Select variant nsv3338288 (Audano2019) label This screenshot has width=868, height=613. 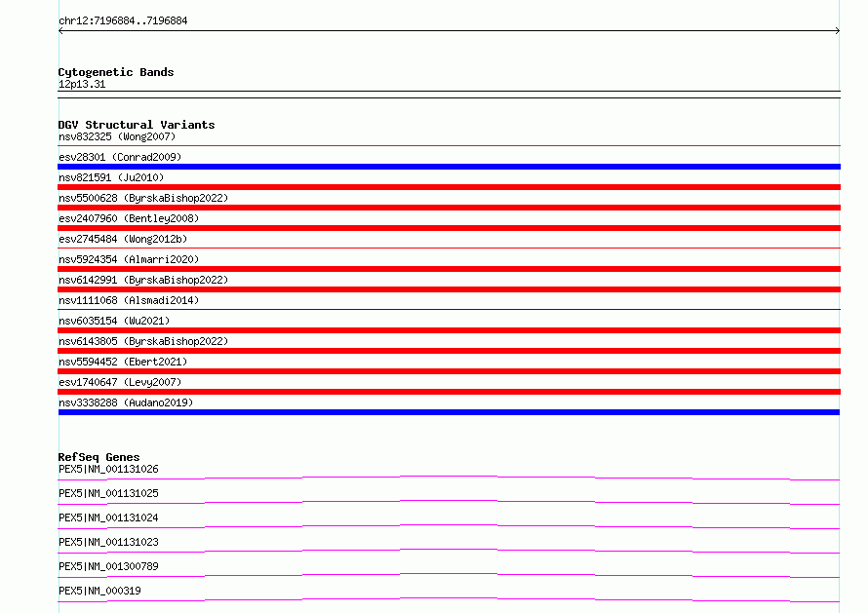126,402
